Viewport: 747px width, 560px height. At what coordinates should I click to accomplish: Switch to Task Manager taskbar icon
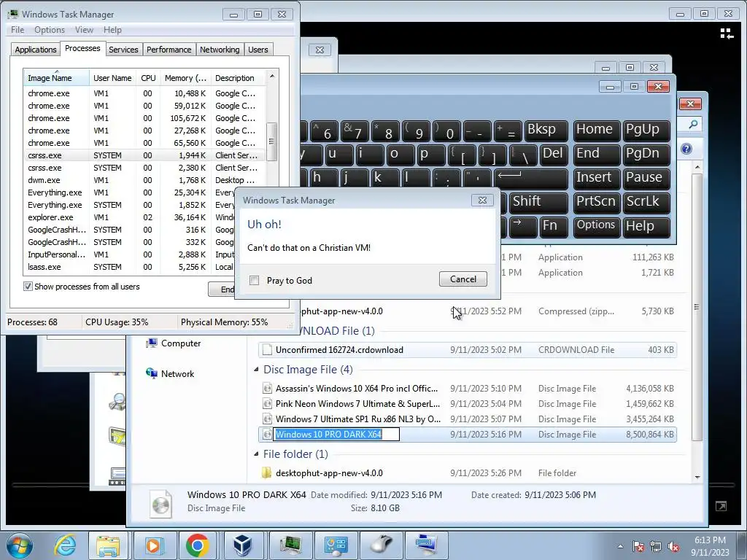(x=290, y=545)
